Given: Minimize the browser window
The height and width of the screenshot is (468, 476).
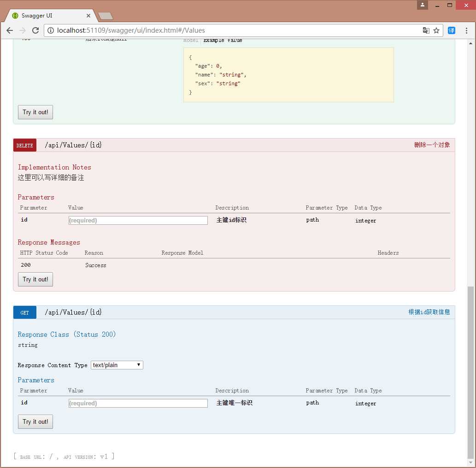Looking at the screenshot, I should pyautogui.click(x=437, y=6).
